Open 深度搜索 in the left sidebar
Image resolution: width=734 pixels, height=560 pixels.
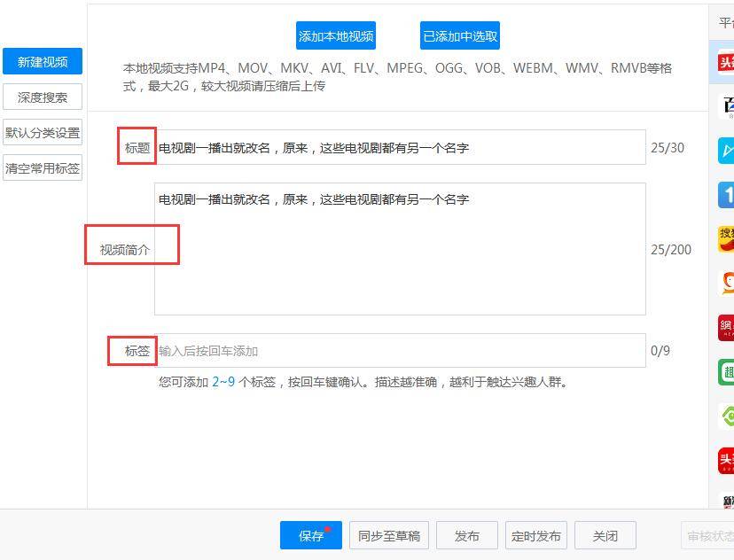43,97
